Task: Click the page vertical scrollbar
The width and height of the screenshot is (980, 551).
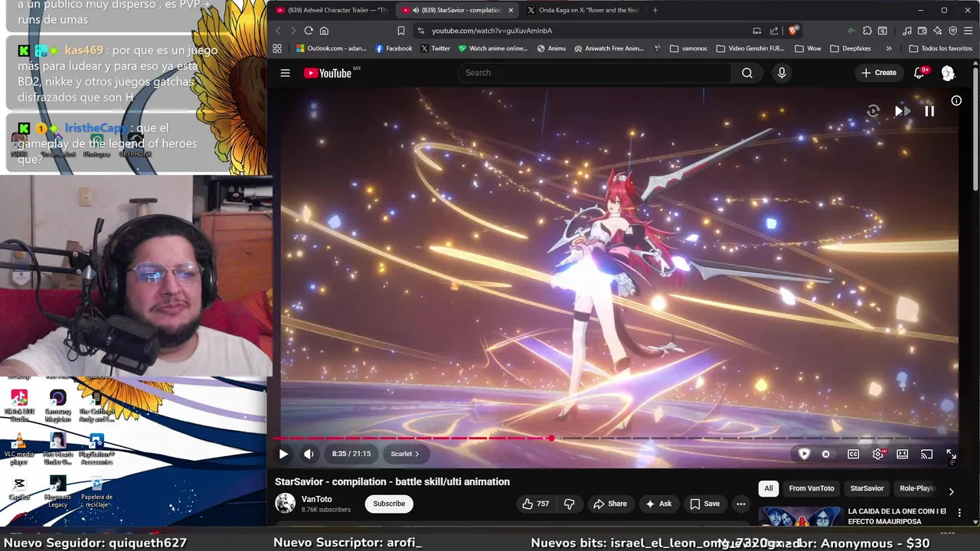Action: (975, 128)
